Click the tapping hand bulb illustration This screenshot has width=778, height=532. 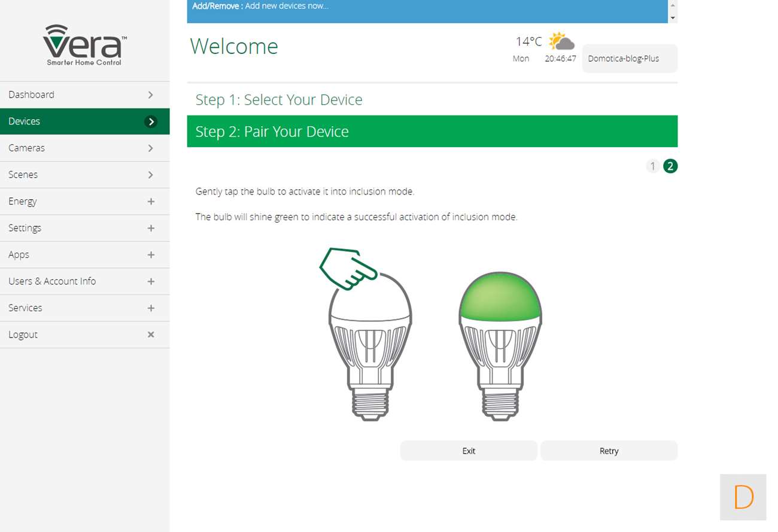367,335
